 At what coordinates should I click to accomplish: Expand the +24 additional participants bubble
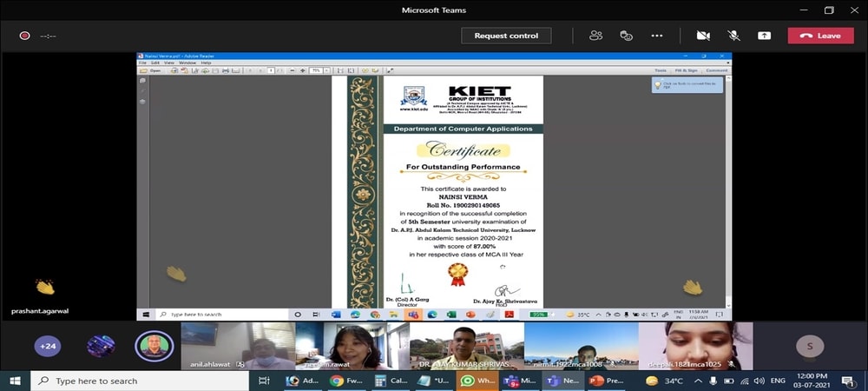48,346
